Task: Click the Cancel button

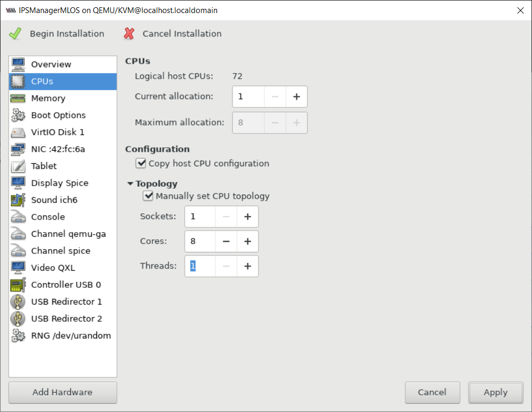Action: tap(432, 393)
